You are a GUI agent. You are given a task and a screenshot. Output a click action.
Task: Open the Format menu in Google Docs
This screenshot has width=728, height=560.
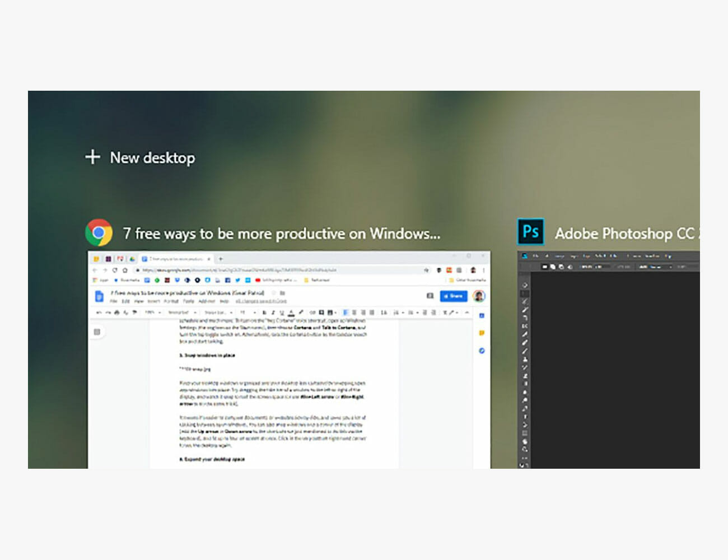(170, 301)
